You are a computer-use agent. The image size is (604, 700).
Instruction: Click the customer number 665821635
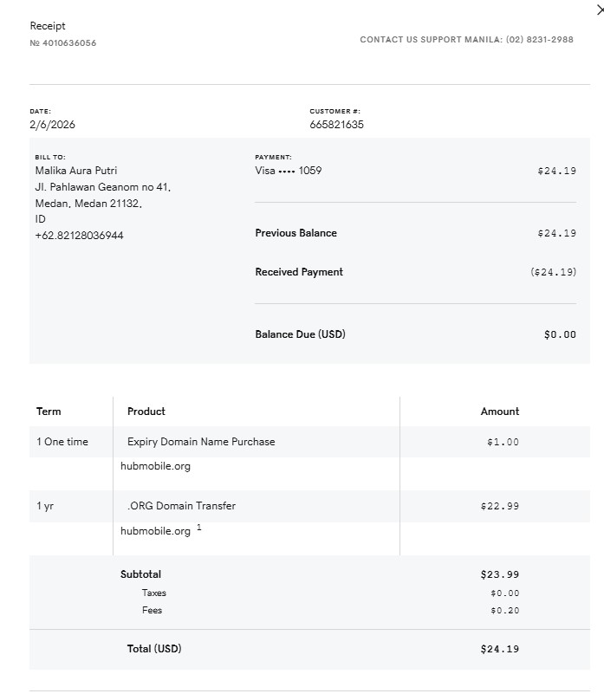point(336,125)
